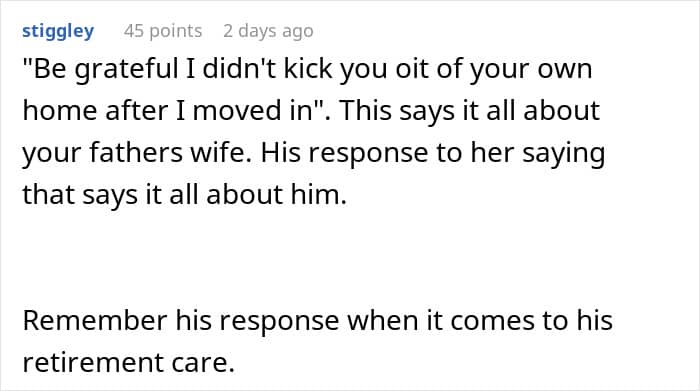The image size is (700, 391).
Task: Select the word "grateful" in the quote
Action: coord(126,70)
